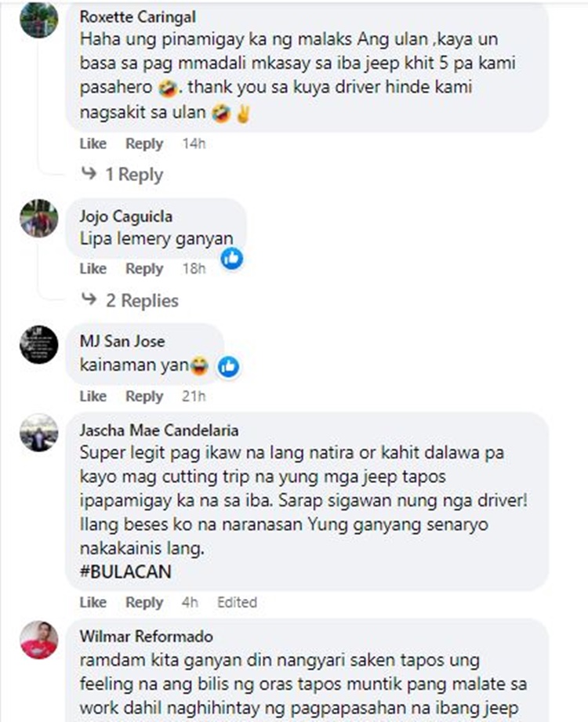The width and height of the screenshot is (588, 722).
Task: Click the reply arrow icon beside "2 Replies"
Action: (x=89, y=299)
